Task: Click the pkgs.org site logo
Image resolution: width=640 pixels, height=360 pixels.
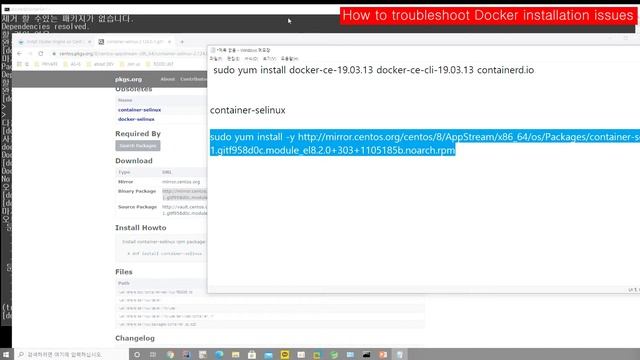Action: (x=129, y=79)
